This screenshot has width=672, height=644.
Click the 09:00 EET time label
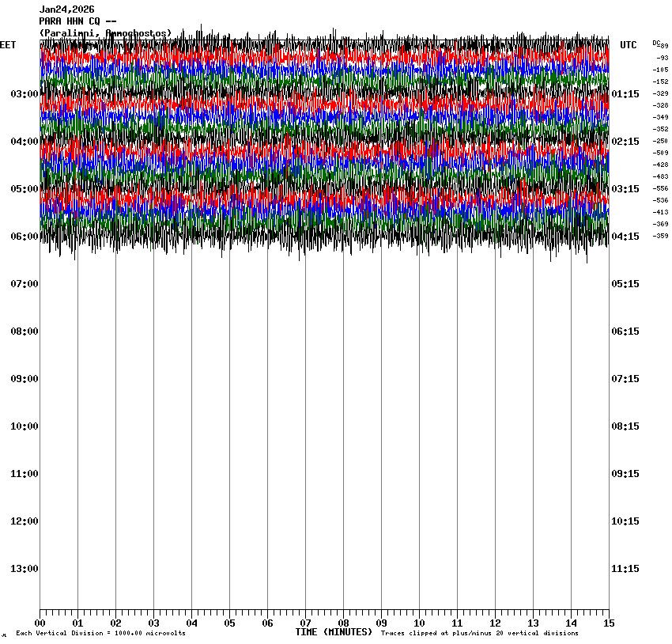pyautogui.click(x=25, y=379)
